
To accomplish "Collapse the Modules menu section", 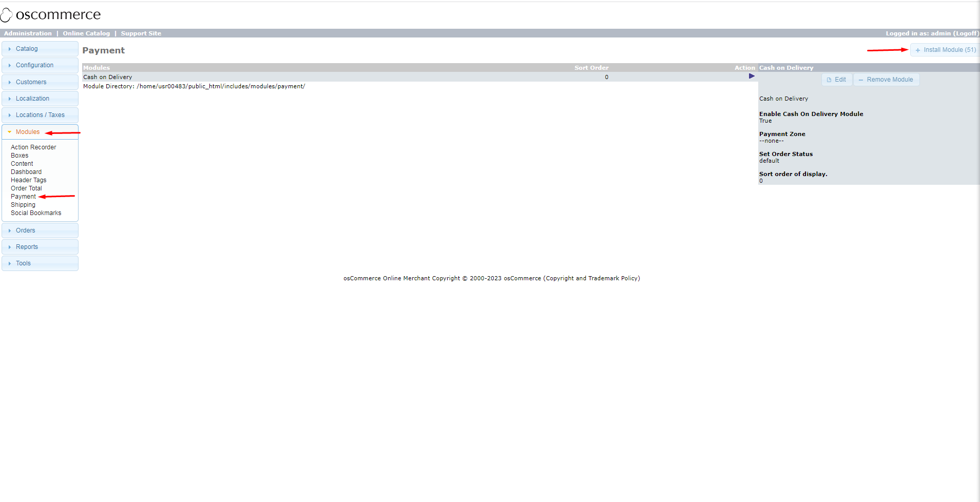I will (40, 132).
